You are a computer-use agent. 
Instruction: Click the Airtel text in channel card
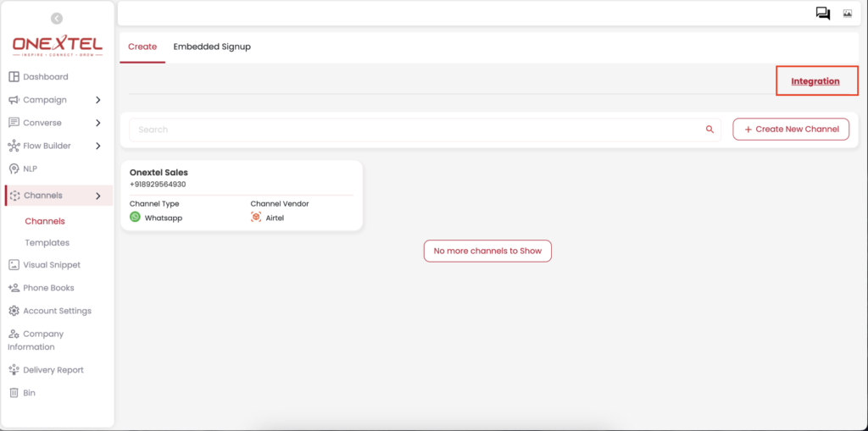pos(275,218)
